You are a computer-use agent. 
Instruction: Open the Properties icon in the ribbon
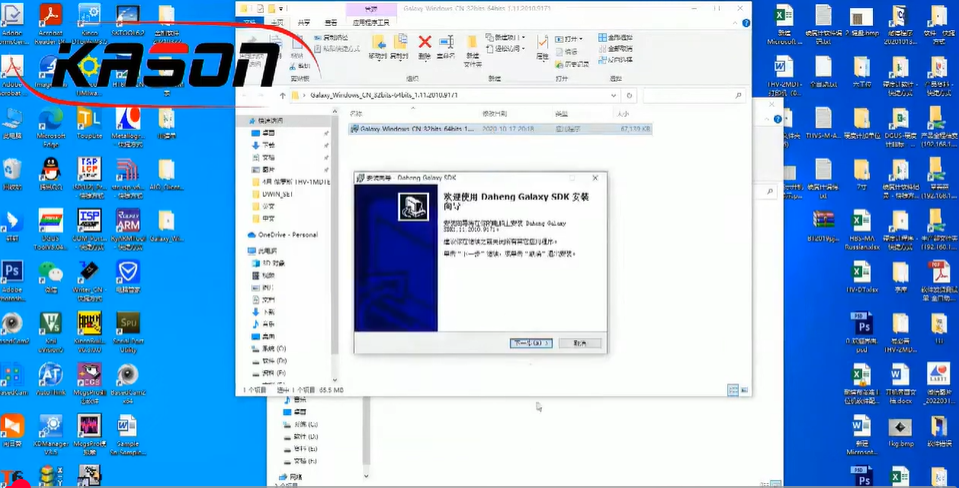(x=542, y=45)
